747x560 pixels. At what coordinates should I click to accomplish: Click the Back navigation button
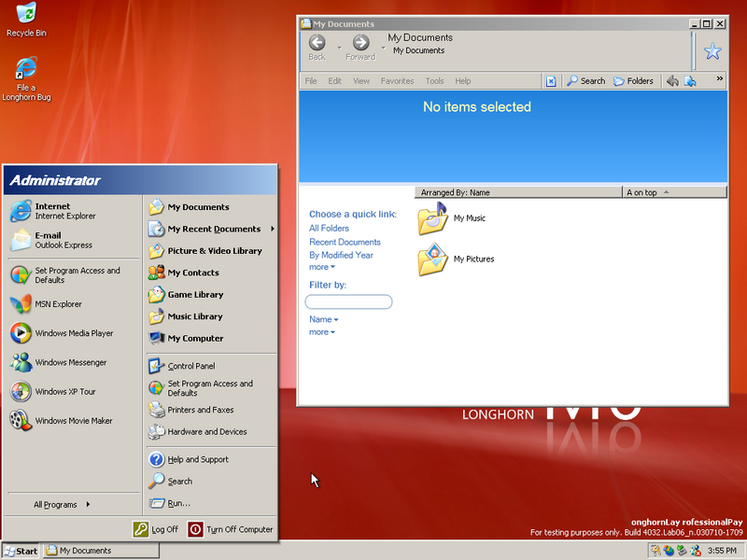(317, 43)
